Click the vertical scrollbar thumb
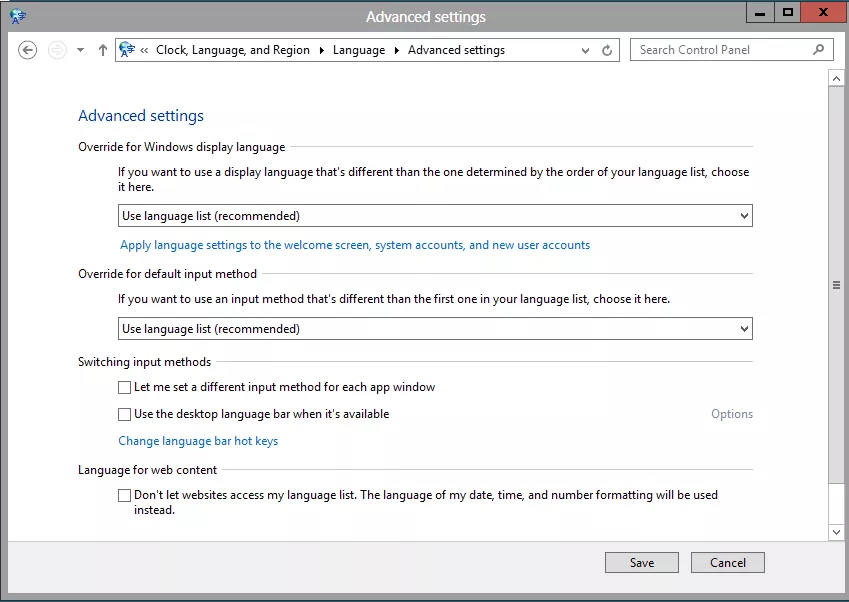 point(836,285)
